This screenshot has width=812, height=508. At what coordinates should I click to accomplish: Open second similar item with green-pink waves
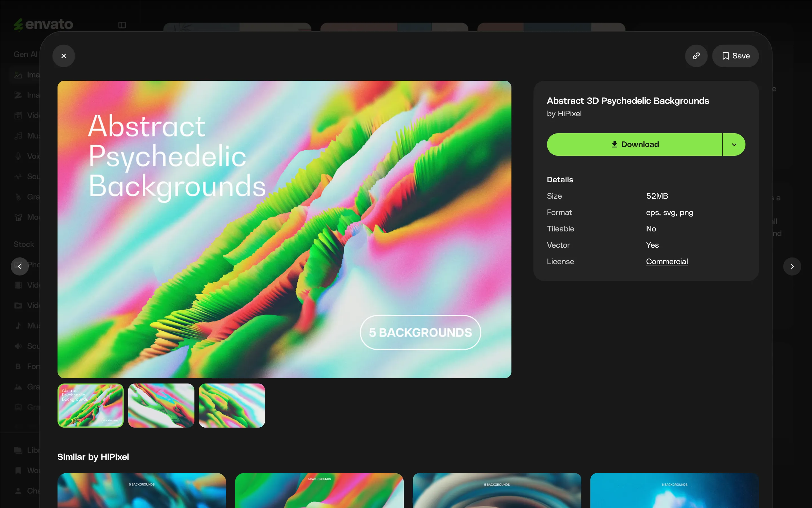point(319,491)
